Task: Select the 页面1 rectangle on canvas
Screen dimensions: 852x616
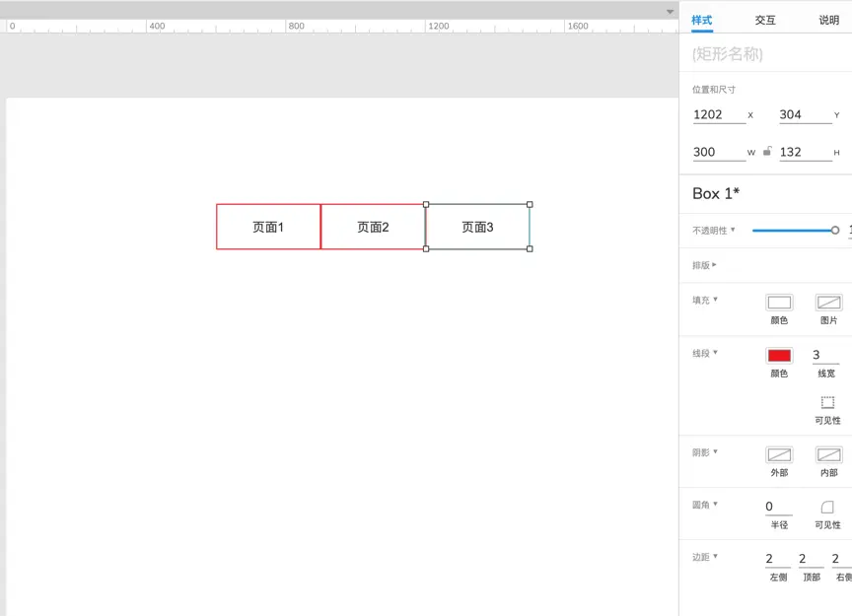Action: (x=268, y=227)
